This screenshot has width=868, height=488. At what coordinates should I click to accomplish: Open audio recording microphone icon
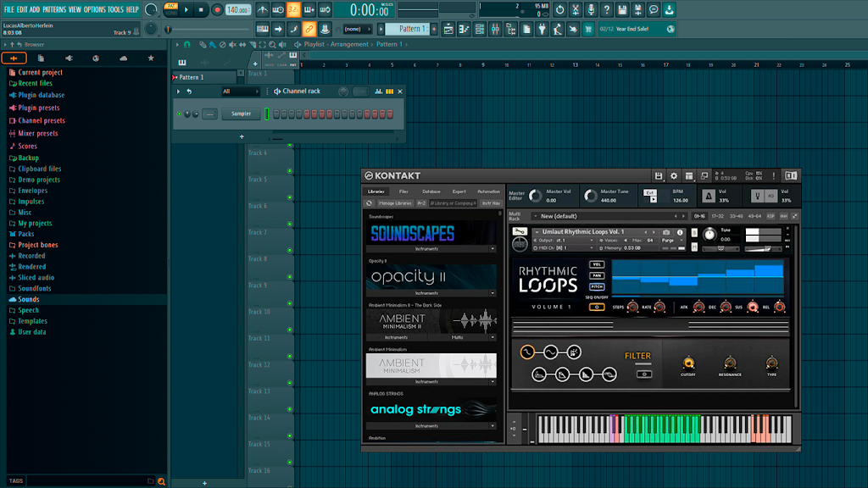tap(591, 9)
